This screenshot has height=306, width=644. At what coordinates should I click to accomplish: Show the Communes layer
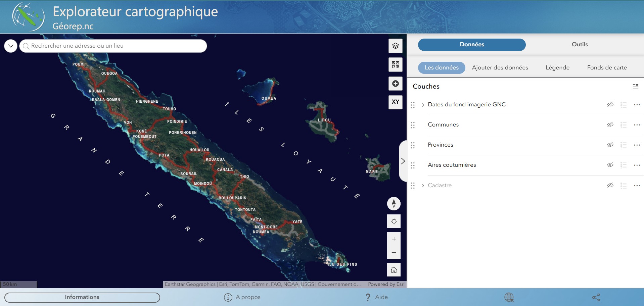(x=610, y=124)
